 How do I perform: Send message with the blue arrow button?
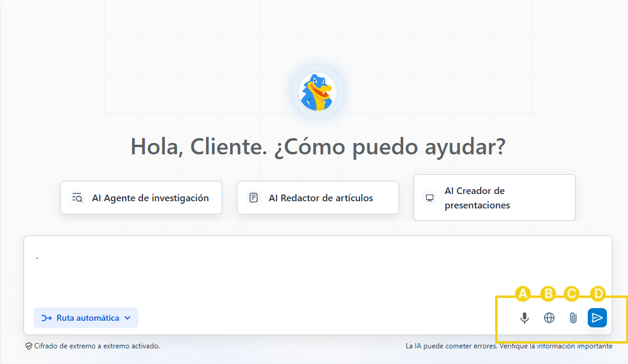click(597, 318)
